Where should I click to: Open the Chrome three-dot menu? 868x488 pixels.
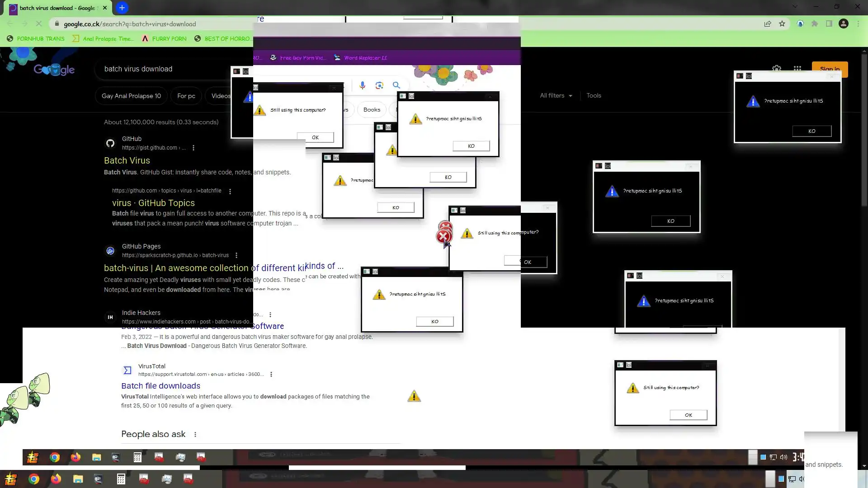[x=858, y=24]
